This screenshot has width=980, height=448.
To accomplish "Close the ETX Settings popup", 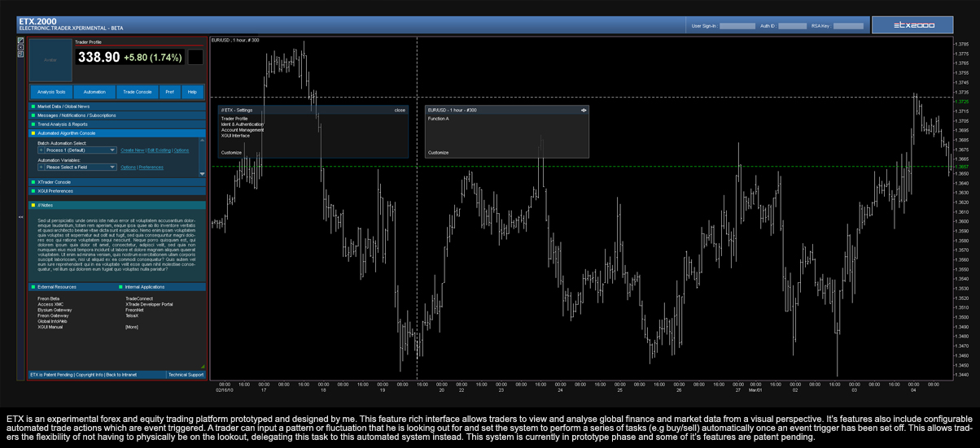I will 400,110.
